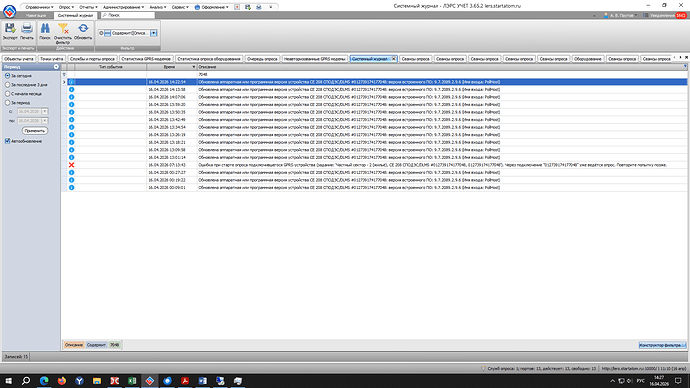This screenshot has height=388, width=690.
Task: Click the small red square quick-access icon
Action: [x=237, y=7]
